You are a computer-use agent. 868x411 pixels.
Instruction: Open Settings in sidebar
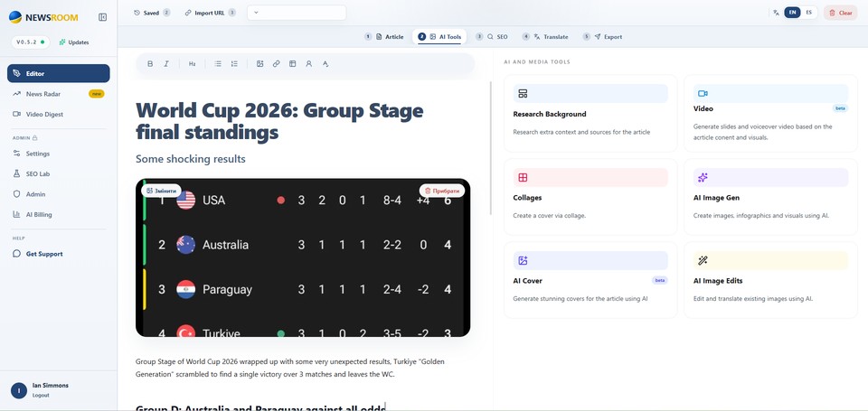click(x=58, y=154)
